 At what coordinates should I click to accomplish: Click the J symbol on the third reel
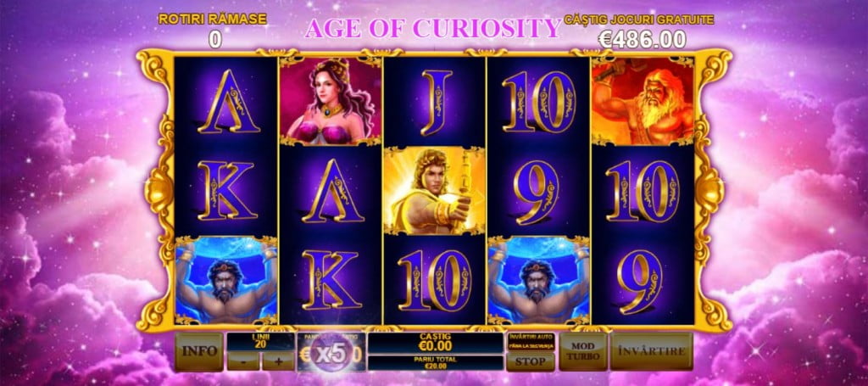tap(436, 103)
